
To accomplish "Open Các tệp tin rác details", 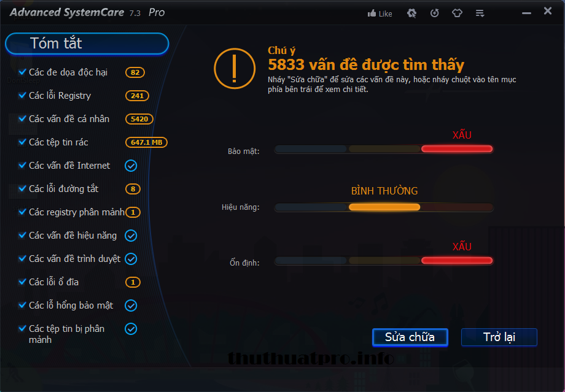I will pos(58,142).
